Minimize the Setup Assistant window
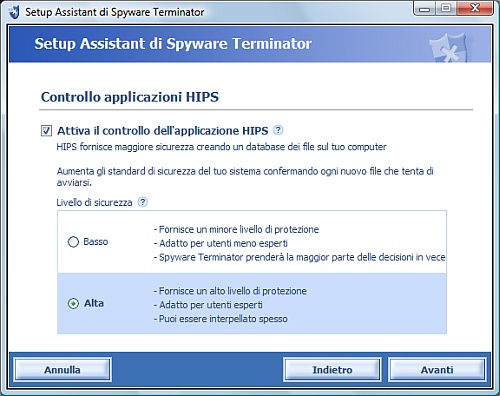The width and height of the screenshot is (500, 396). [x=424, y=8]
